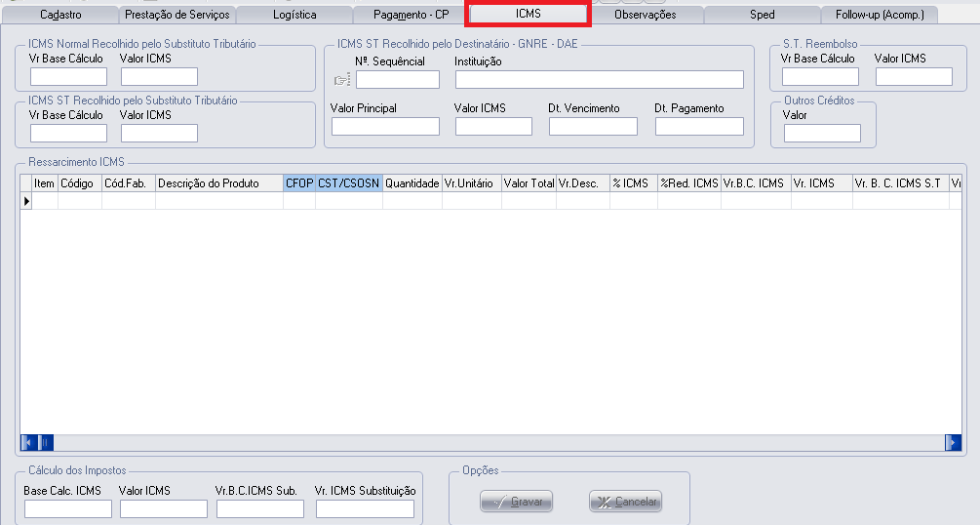The width and height of the screenshot is (980, 525).
Task: Open the Prestação de Serviços tab
Action: 176,15
